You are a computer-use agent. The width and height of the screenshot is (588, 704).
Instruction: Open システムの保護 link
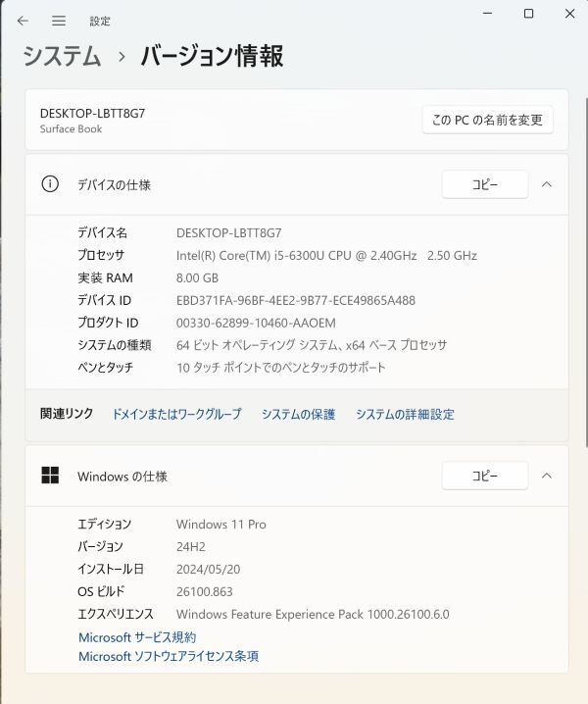[x=299, y=414]
